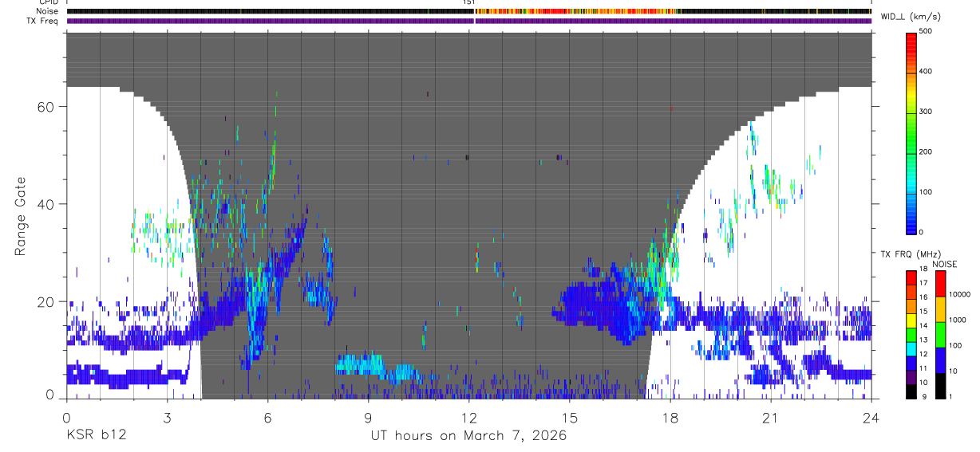The height and width of the screenshot is (452, 980).
Task: Select the 1000 label in NOISE legend
Action: click(958, 320)
